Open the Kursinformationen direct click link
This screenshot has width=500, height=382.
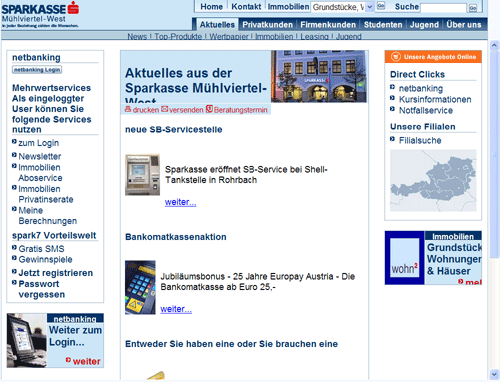pyautogui.click(x=435, y=99)
